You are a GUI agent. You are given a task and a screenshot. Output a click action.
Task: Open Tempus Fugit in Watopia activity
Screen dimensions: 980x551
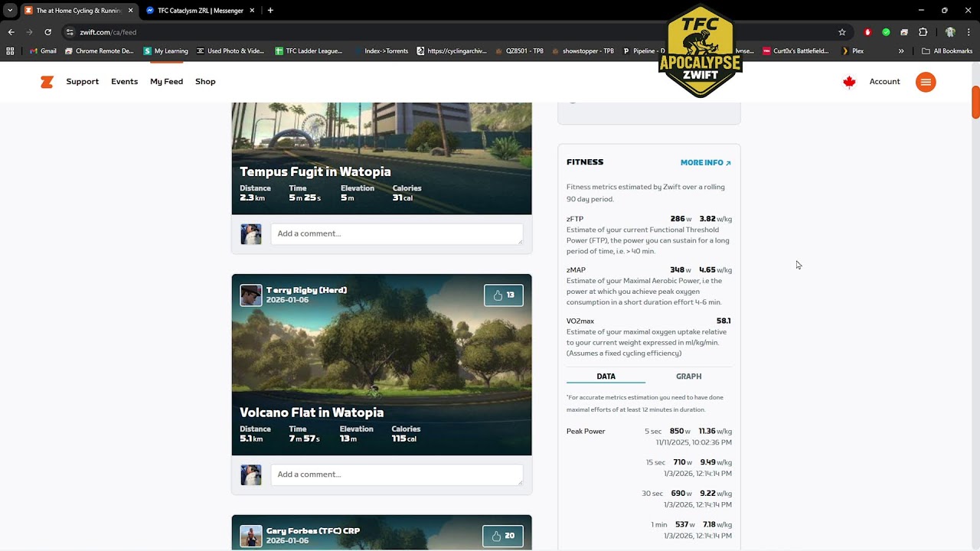point(315,172)
